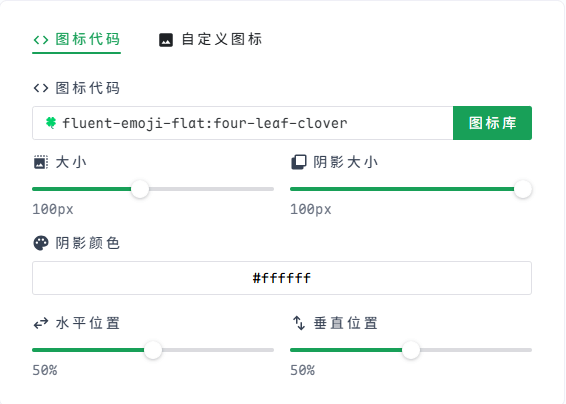The width and height of the screenshot is (566, 404).
Task: Click the unfilled part of 垂直位置 slider track
Action: pyautogui.click(x=476, y=350)
